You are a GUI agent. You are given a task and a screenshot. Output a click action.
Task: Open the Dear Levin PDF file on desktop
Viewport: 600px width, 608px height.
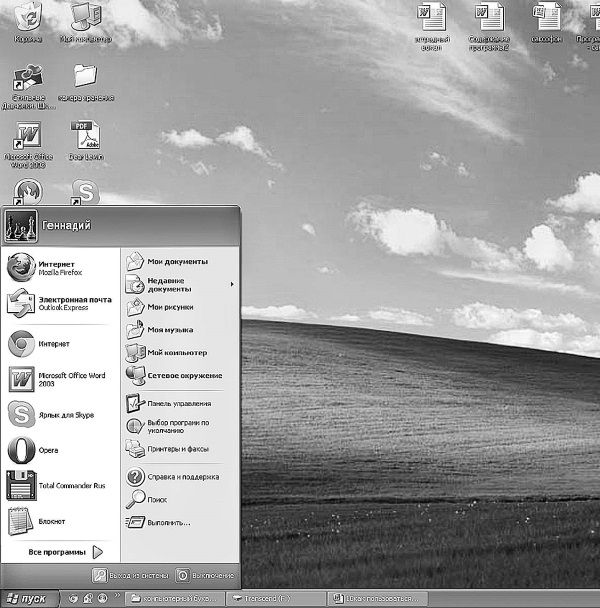click(x=86, y=142)
